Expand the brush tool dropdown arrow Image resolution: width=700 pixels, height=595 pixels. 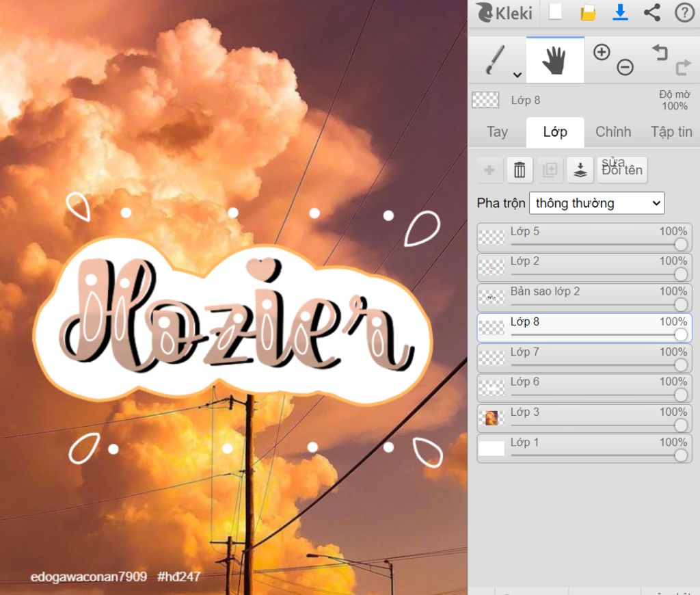pos(517,75)
